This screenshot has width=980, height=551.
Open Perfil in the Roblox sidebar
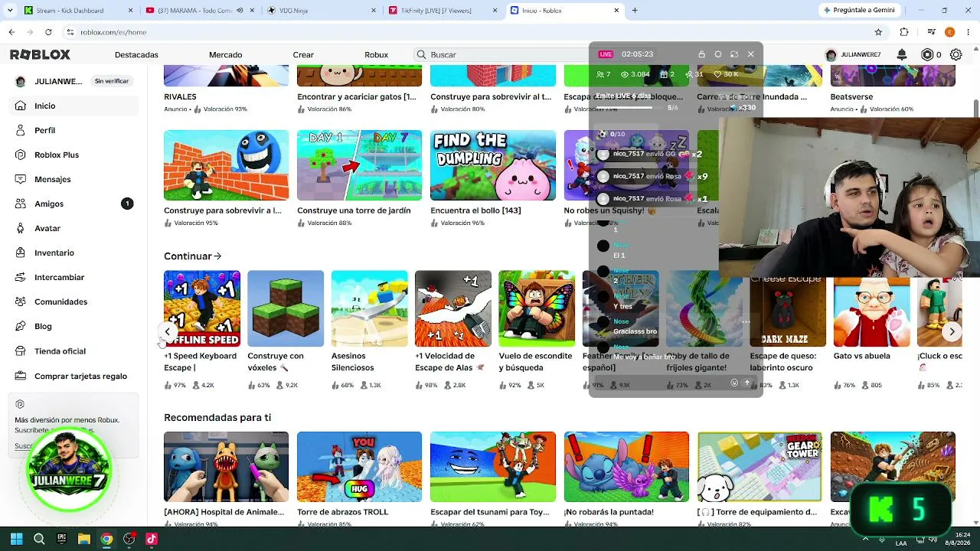(73, 130)
